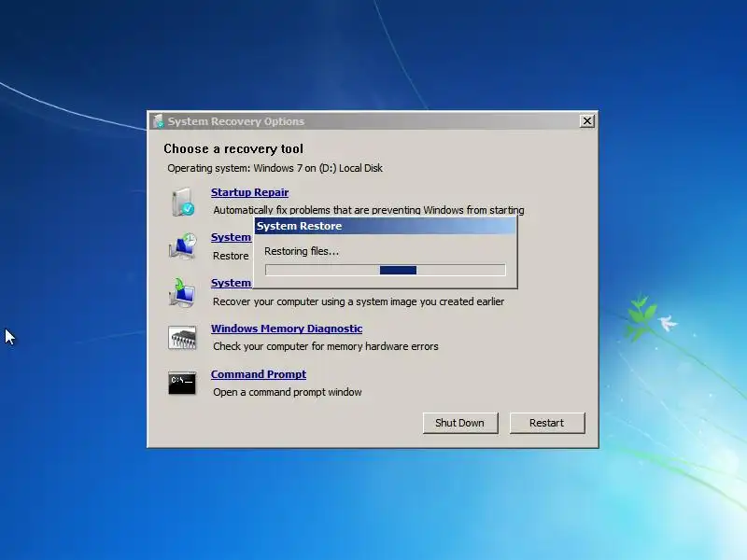
Task: Open the Windows Memory Diagnostic link
Action: tap(287, 329)
